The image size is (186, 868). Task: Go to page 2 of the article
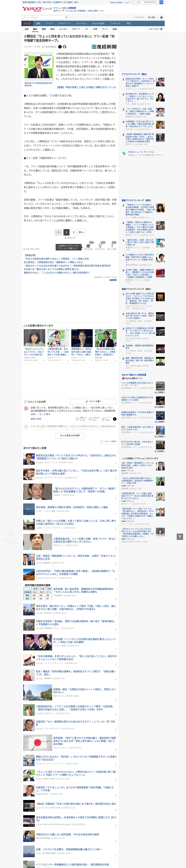(x=74, y=232)
